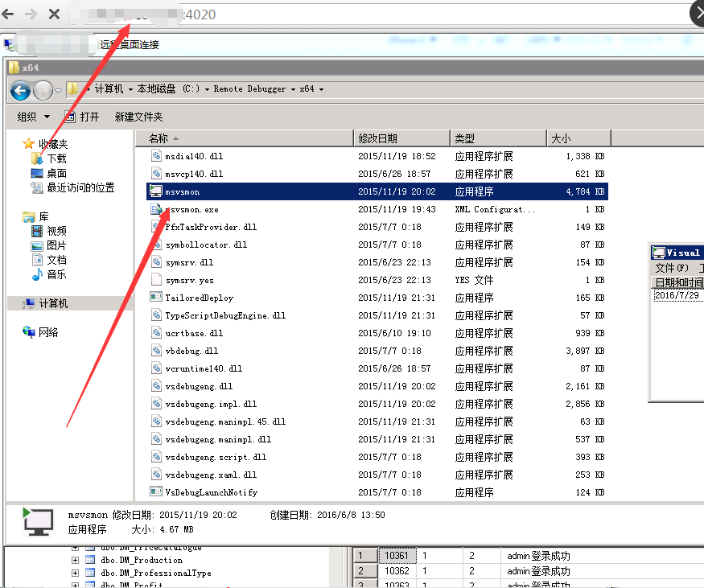Screen dimensions: 704x588
Task: Click 2016/7/29 entry in Visual window
Action: 677,295
